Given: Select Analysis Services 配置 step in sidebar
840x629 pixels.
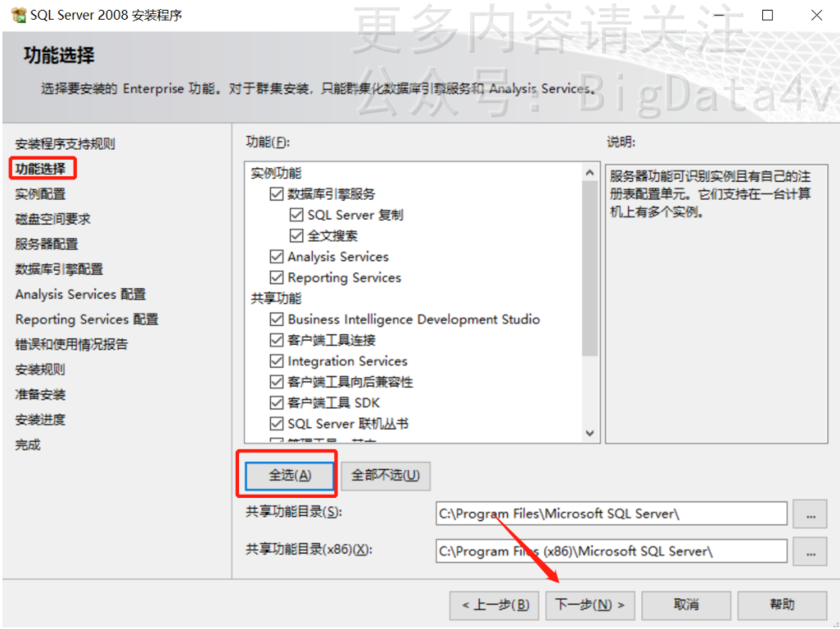Looking at the screenshot, I should (x=80, y=294).
